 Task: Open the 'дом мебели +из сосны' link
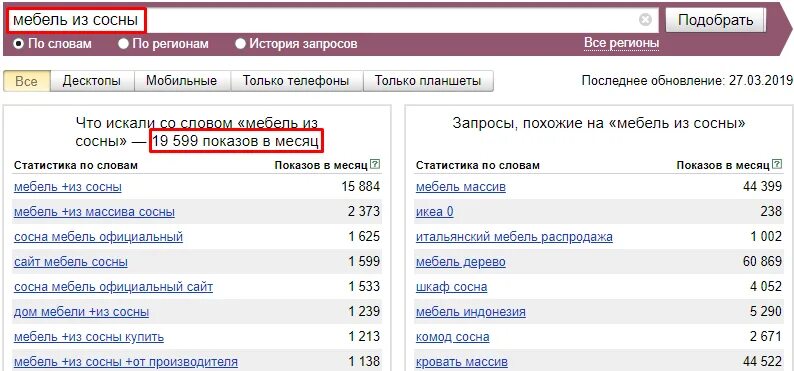coord(82,312)
